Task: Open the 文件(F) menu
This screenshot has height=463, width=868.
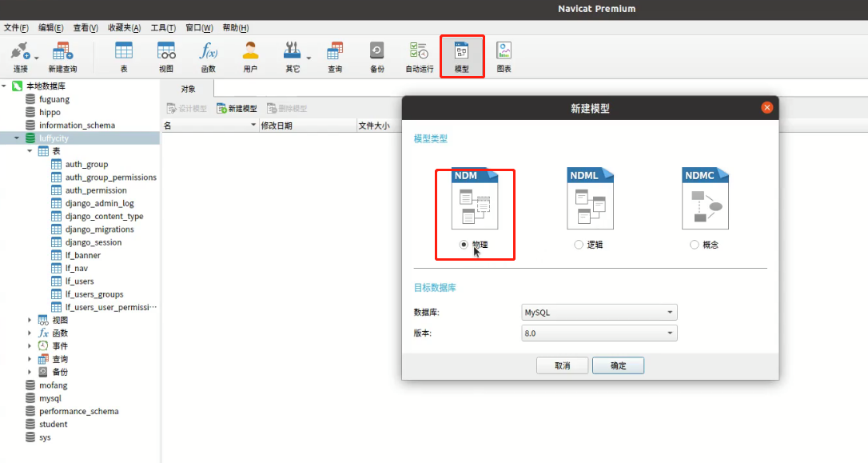Action: (16, 28)
